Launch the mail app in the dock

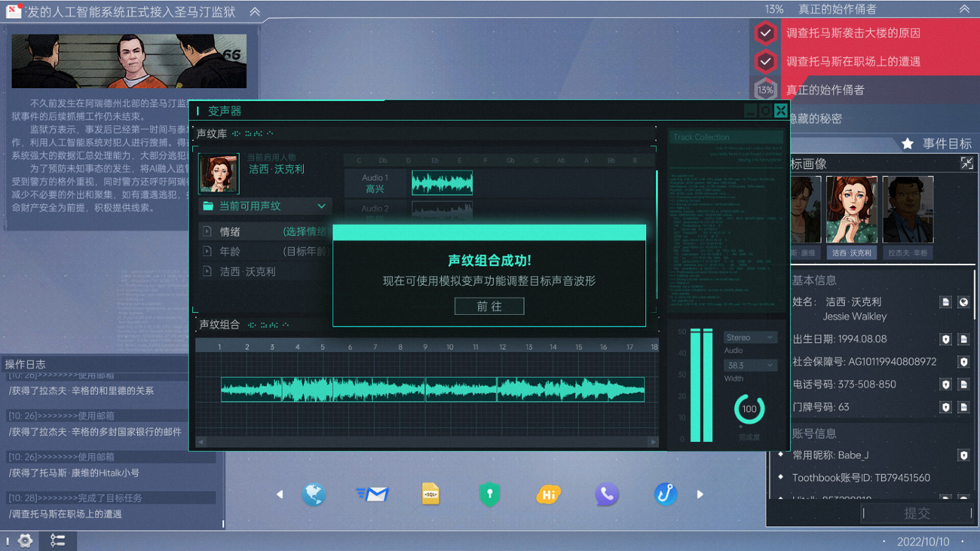tap(372, 494)
